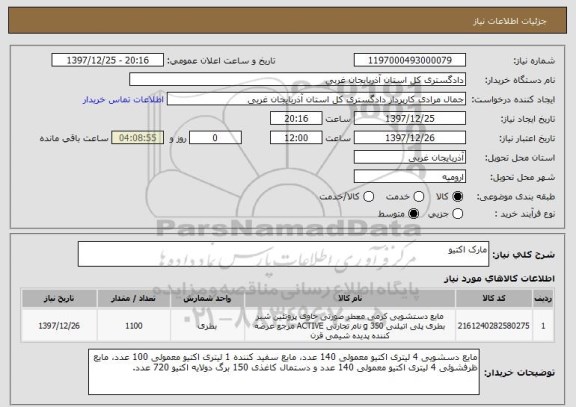Click the شماره نیاز number field
The height and width of the screenshot is (407, 576).
click(x=410, y=60)
